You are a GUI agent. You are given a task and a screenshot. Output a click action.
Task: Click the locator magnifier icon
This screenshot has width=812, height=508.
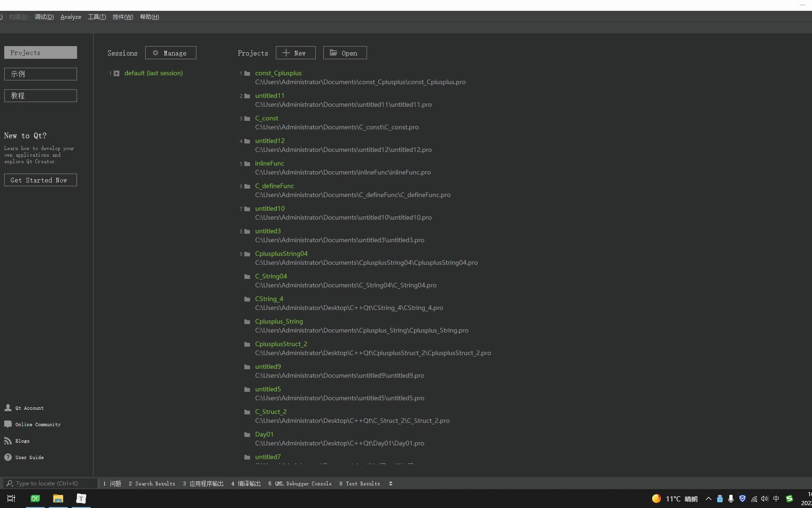tap(9, 483)
